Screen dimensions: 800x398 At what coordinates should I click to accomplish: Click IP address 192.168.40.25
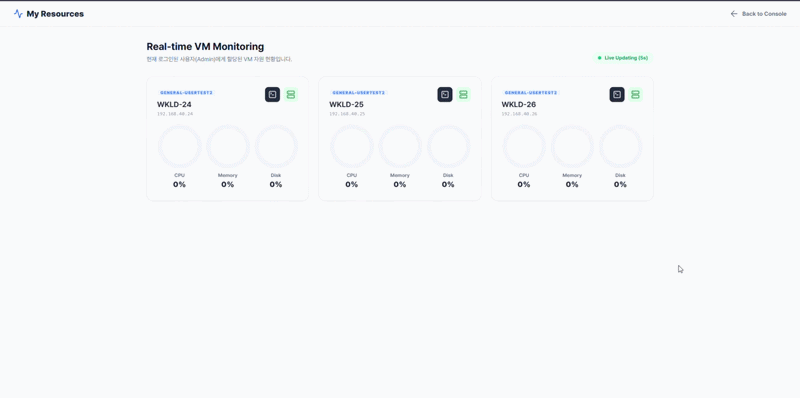click(x=347, y=114)
